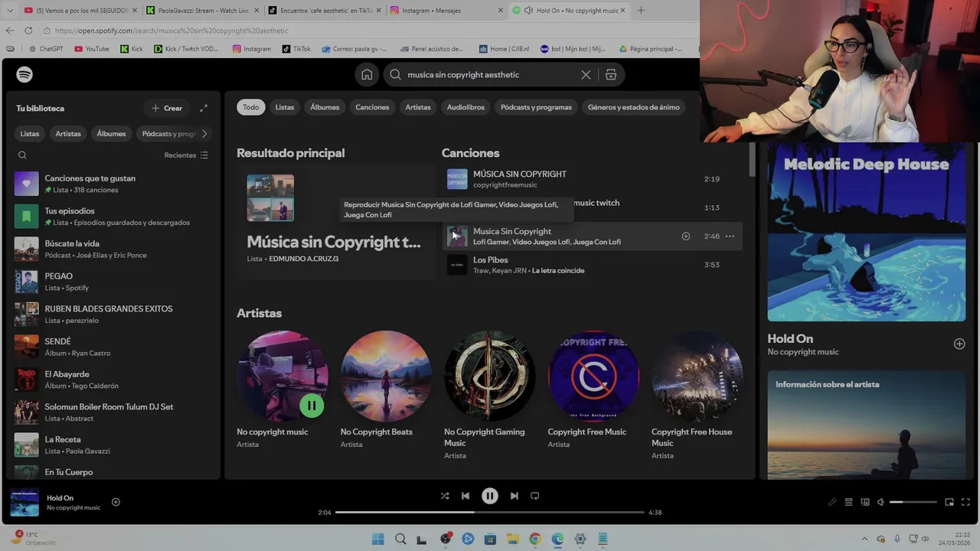This screenshot has width=980, height=551.
Task: Toggle the Listas library filter chip
Action: (x=30, y=134)
